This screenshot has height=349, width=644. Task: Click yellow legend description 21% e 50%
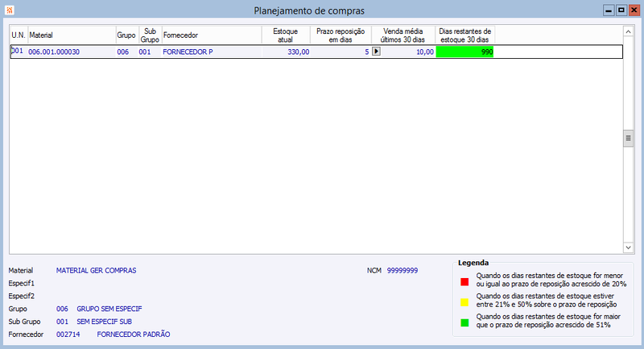click(x=547, y=300)
